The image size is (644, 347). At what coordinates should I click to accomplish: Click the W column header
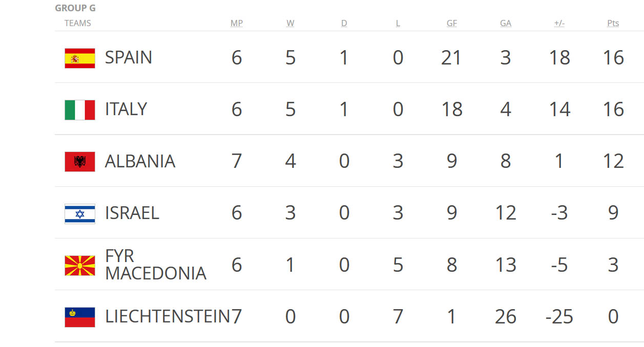coord(290,23)
